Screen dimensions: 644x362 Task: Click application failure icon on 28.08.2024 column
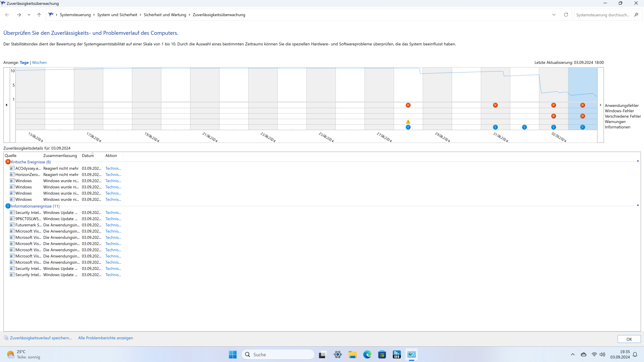click(x=408, y=105)
